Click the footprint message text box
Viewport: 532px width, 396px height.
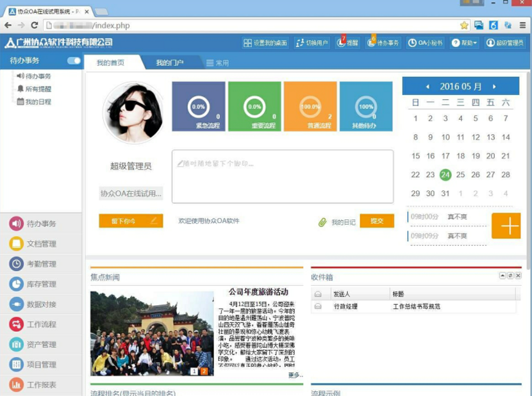[x=282, y=176]
